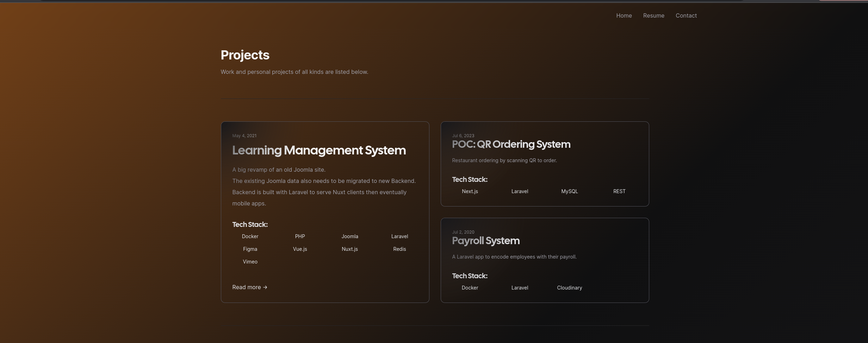Select the Redis tech tag
Screen dimensions: 868x343
click(399, 249)
